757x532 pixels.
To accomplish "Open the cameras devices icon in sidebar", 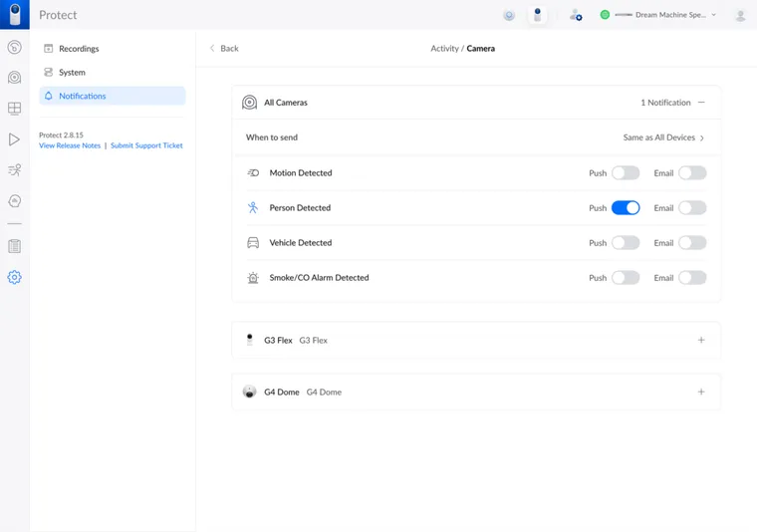I will coord(15,78).
